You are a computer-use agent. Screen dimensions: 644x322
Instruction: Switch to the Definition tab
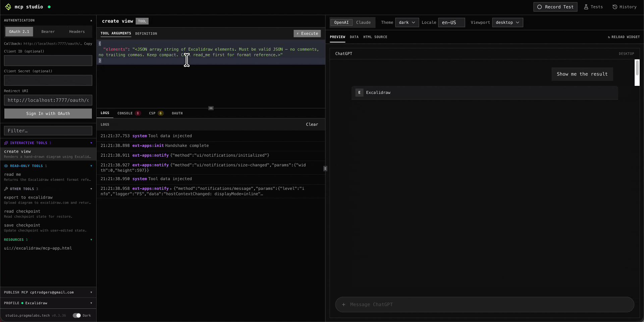(146, 34)
